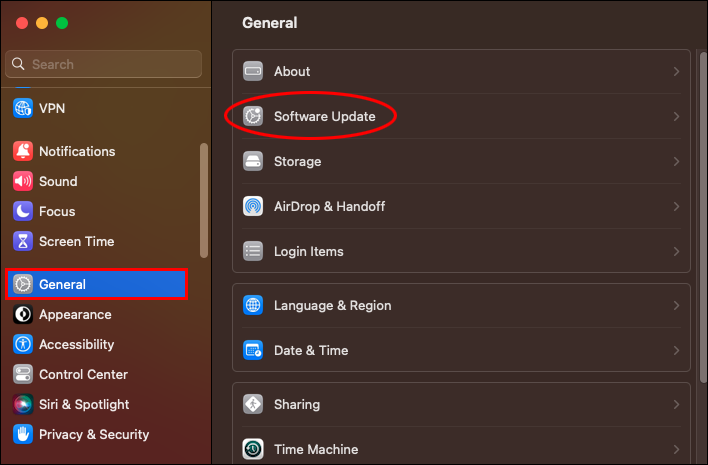
Task: Click the Focus moon icon
Action: (x=23, y=211)
